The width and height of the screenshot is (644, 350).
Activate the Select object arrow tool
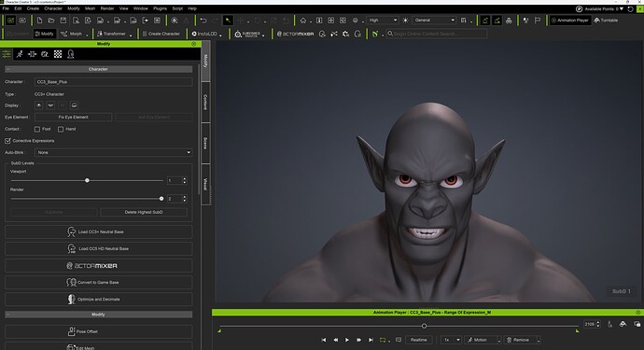[228, 21]
